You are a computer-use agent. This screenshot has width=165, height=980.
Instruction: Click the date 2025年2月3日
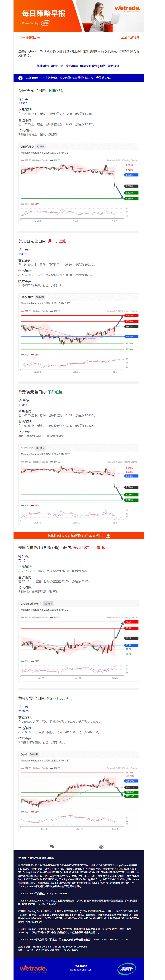coord(130,38)
